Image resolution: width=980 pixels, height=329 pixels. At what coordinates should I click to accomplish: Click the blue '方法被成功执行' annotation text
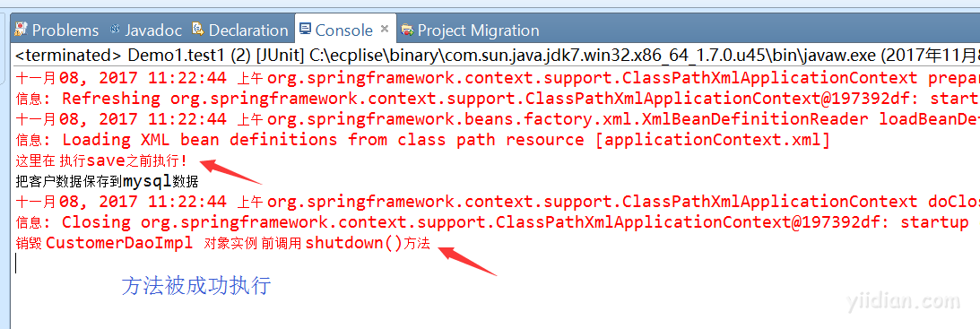pyautogui.click(x=195, y=285)
